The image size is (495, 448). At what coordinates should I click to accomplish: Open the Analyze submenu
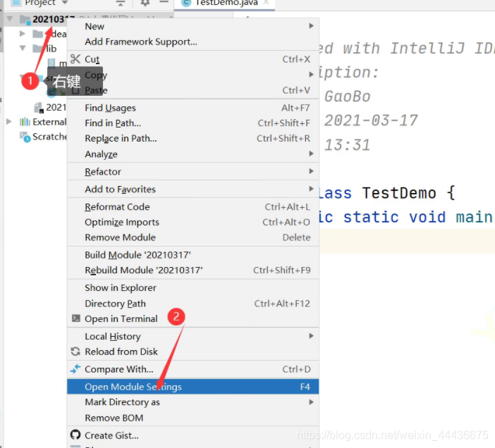pos(193,154)
